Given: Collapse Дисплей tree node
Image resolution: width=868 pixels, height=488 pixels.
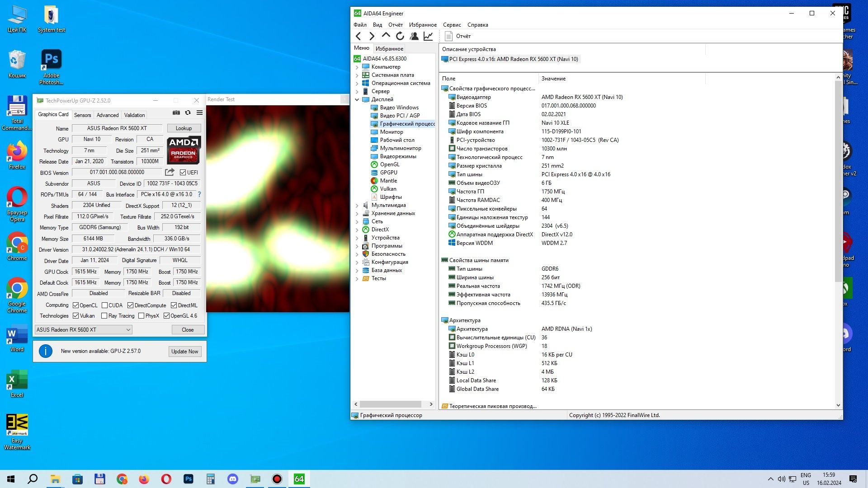Looking at the screenshot, I should [357, 99].
